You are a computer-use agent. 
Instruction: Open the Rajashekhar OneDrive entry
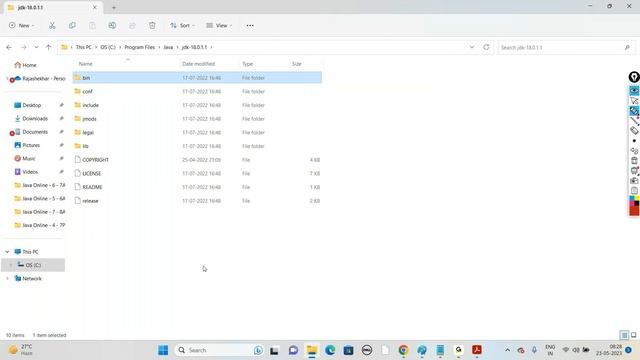point(40,78)
